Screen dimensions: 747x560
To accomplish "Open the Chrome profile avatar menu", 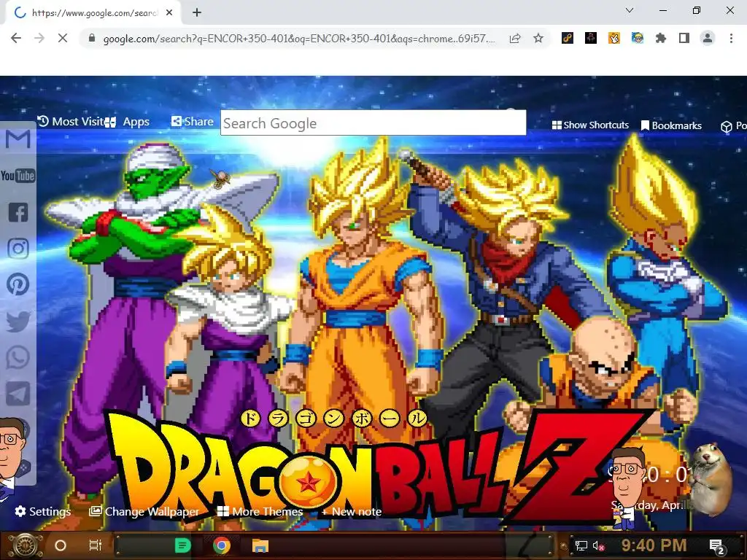I will pos(708,38).
